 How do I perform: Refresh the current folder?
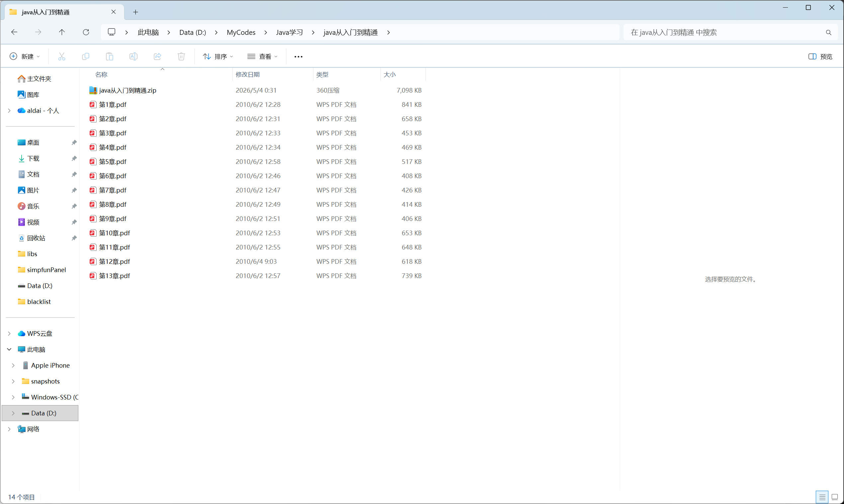[x=86, y=32]
